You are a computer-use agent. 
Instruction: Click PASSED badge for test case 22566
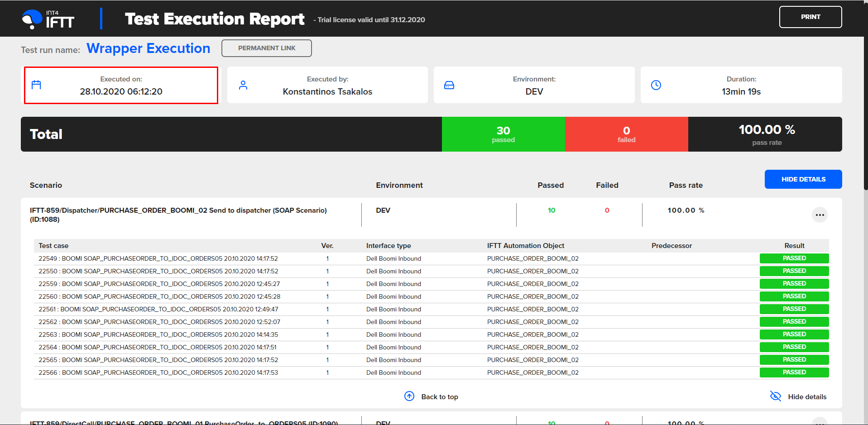point(794,372)
